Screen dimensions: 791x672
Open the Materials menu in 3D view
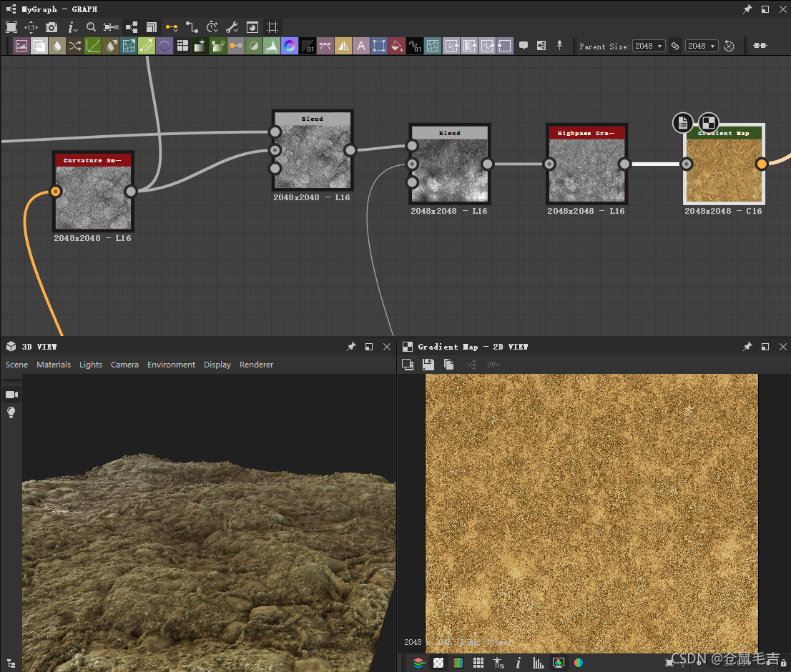point(54,365)
